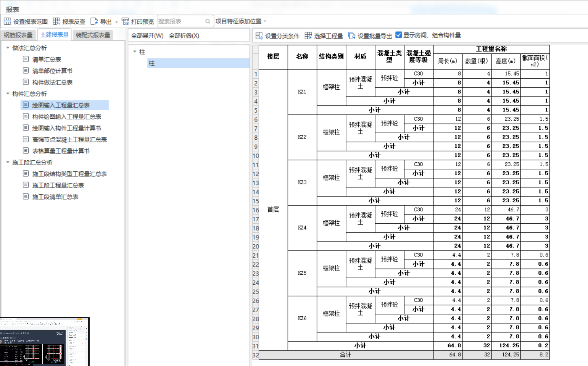Switch to the 钢筋报表量 tab
Image resolution: width=588 pixels, height=366 pixels.
[x=18, y=35]
